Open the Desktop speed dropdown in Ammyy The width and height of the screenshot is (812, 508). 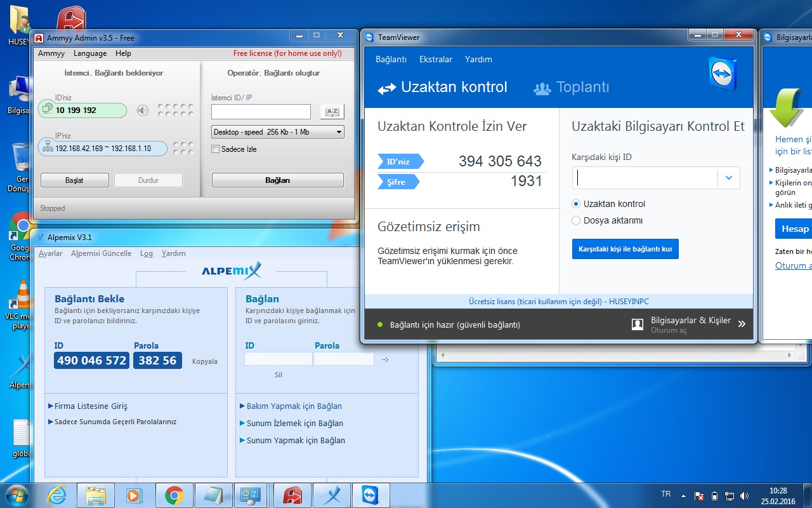click(x=277, y=132)
